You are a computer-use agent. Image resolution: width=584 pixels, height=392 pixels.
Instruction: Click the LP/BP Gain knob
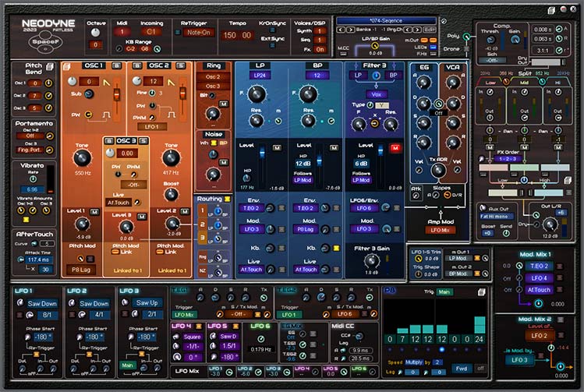pos(375,46)
